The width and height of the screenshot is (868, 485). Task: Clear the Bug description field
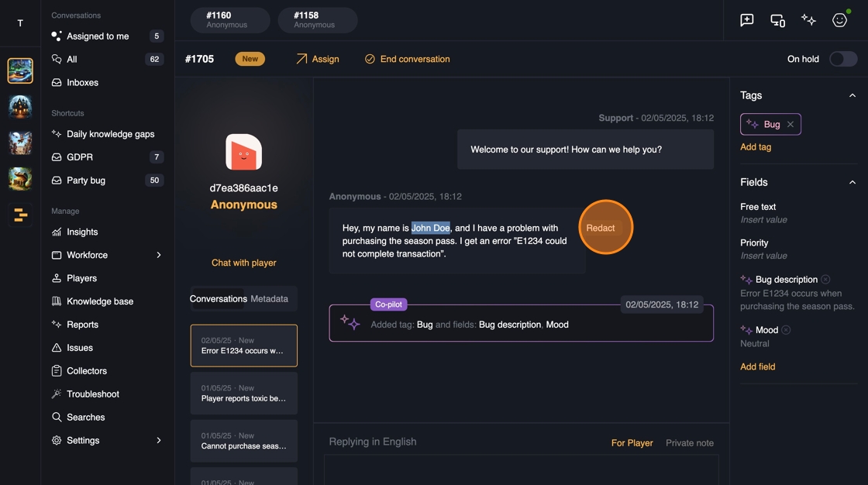click(x=825, y=280)
